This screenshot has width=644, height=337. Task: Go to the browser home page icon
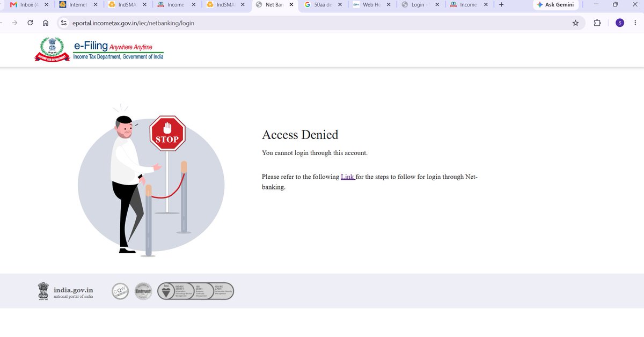pos(46,23)
